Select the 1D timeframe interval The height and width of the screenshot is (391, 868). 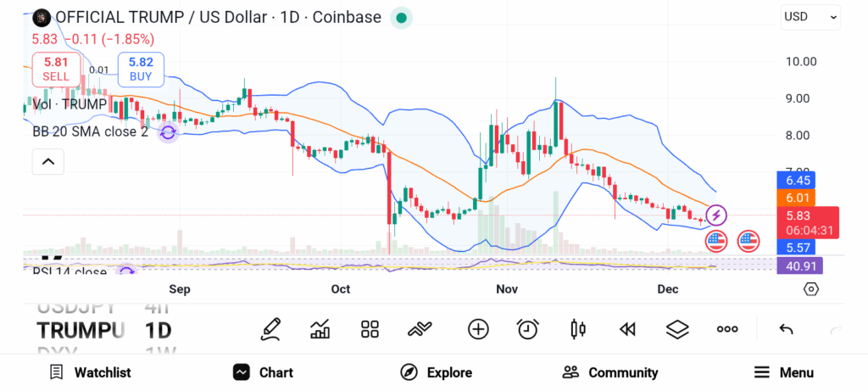(x=159, y=329)
